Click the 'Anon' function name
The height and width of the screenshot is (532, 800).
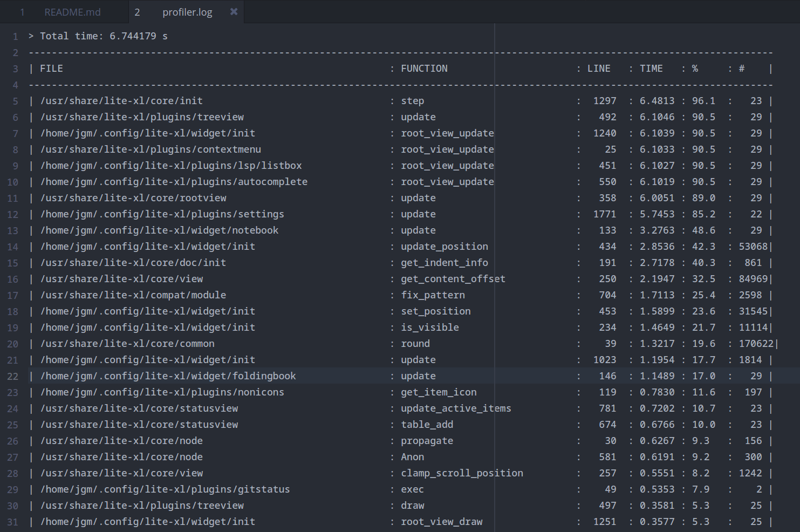(412, 457)
